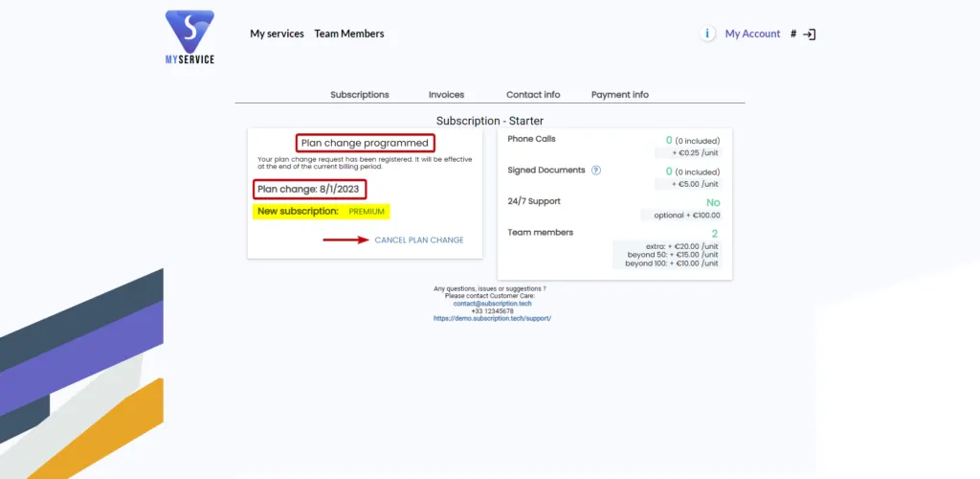Image resolution: width=980 pixels, height=479 pixels.
Task: Open My Account link
Action: [752, 34]
